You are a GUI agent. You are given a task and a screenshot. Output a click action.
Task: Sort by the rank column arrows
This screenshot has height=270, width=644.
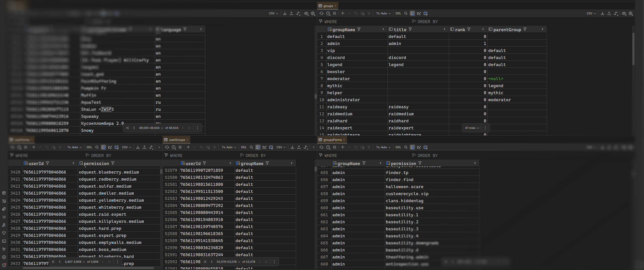pos(483,29)
